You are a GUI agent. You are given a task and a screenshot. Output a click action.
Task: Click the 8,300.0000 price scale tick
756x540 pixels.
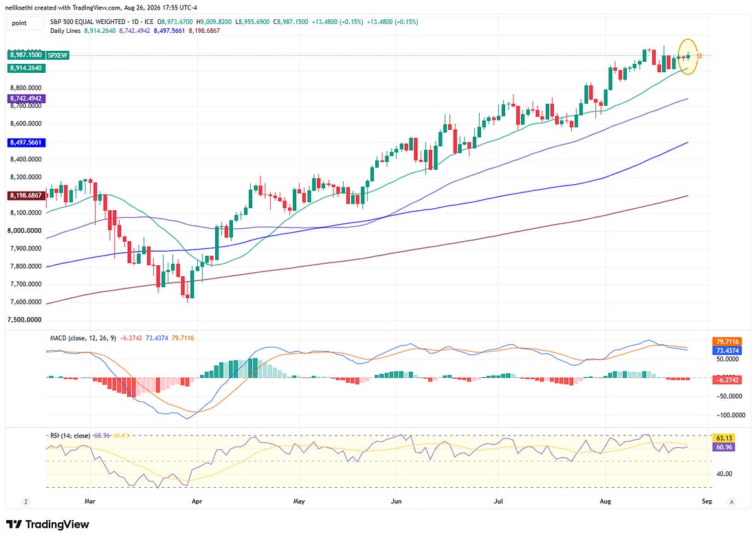25,177
